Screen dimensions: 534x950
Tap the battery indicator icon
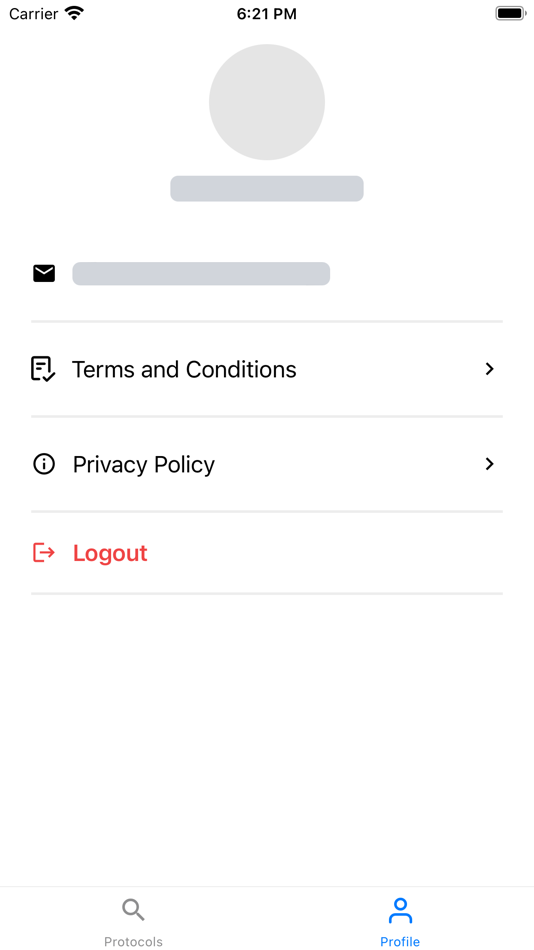click(x=510, y=13)
